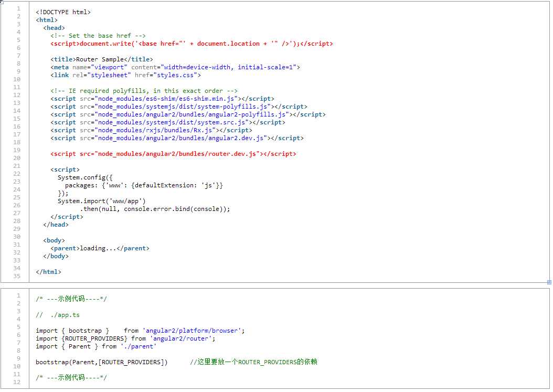Click the './parent' string
The image size is (553, 392).
[139, 346]
